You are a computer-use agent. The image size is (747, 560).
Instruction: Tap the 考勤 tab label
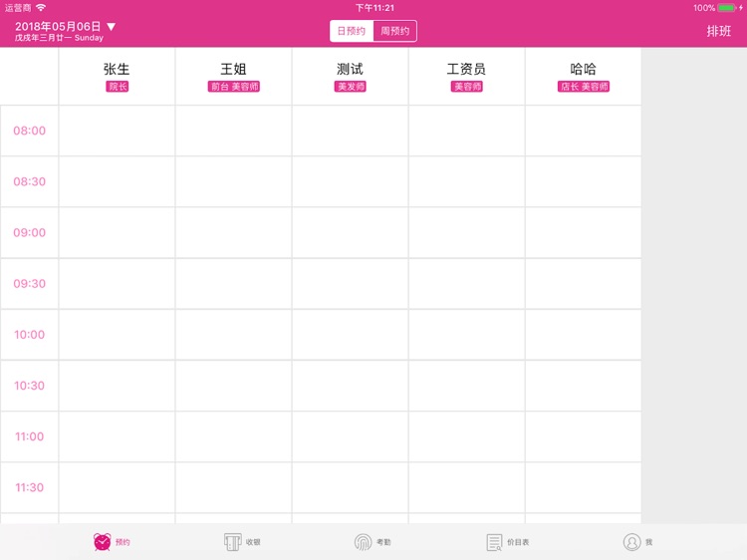(383, 542)
